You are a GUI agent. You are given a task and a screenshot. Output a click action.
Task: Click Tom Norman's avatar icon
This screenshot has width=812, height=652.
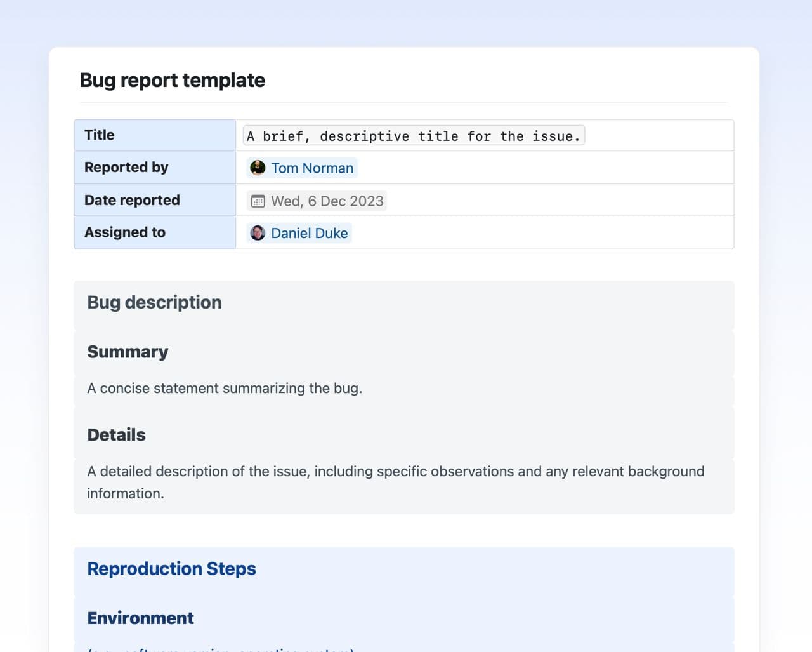pos(258,168)
